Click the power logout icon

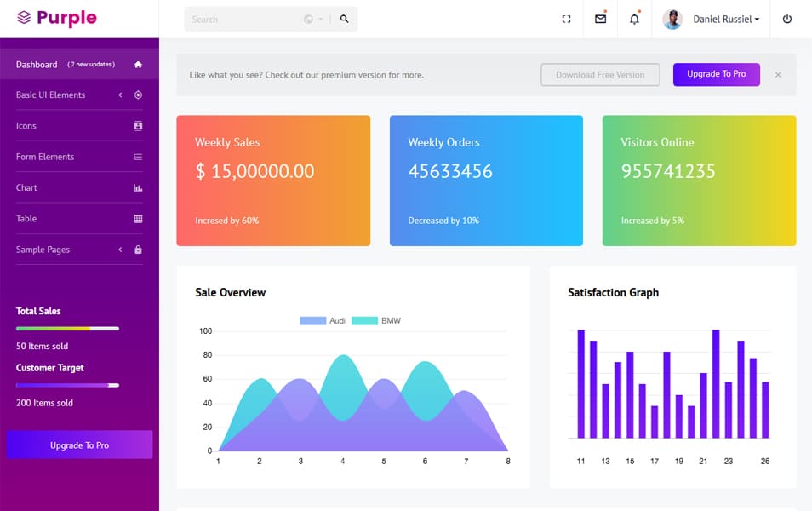pos(786,19)
